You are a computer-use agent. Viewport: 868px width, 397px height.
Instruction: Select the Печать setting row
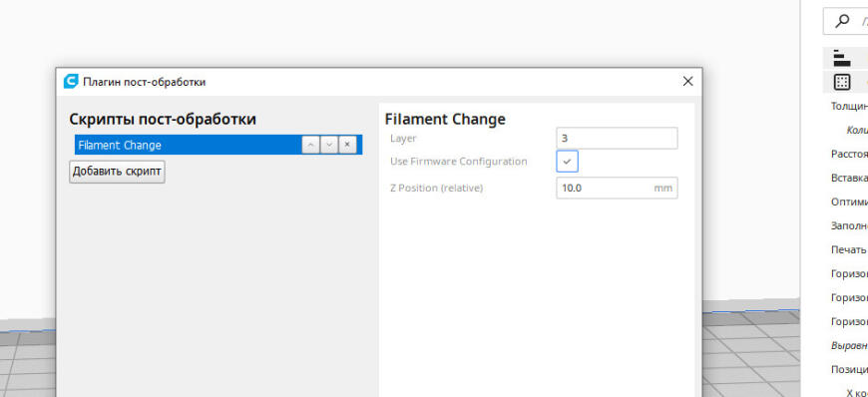(849, 249)
